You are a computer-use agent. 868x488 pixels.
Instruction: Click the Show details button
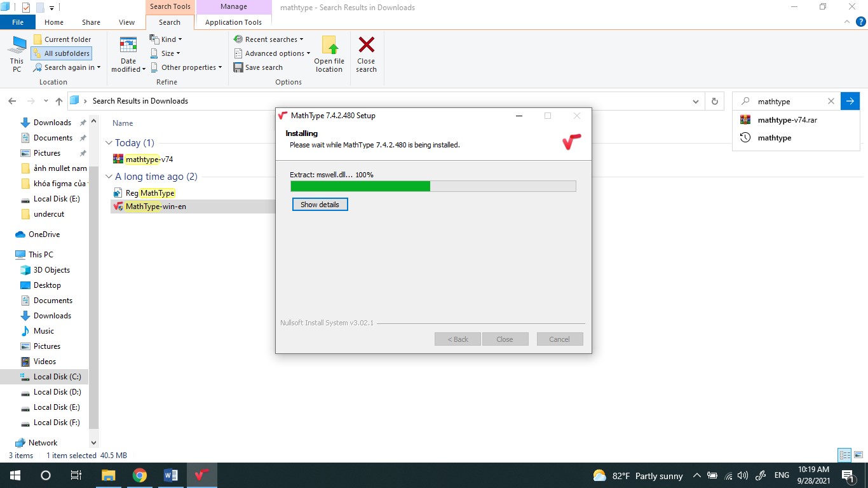[320, 205]
